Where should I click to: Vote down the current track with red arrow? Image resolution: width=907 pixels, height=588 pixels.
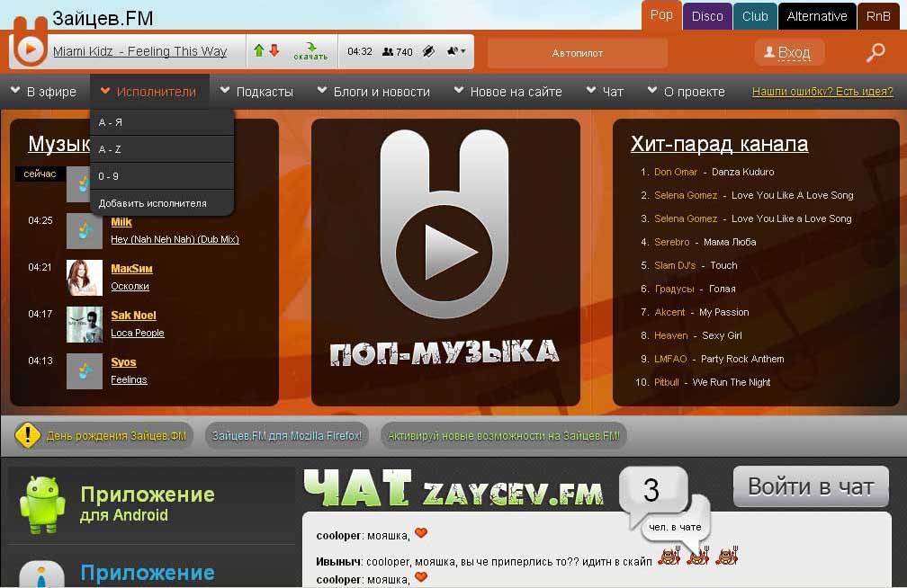(274, 50)
